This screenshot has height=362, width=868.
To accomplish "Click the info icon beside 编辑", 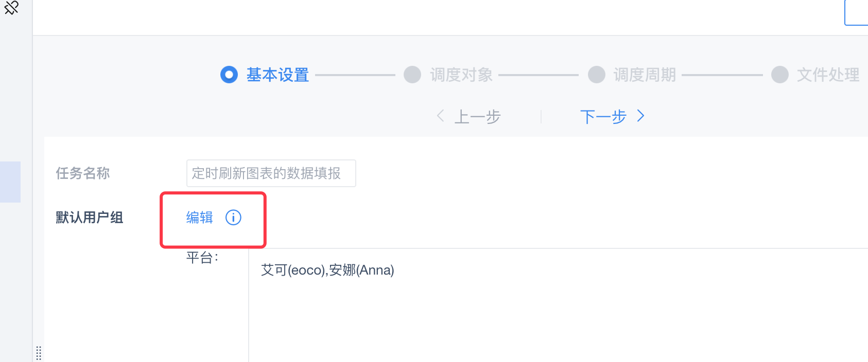I will click(233, 218).
